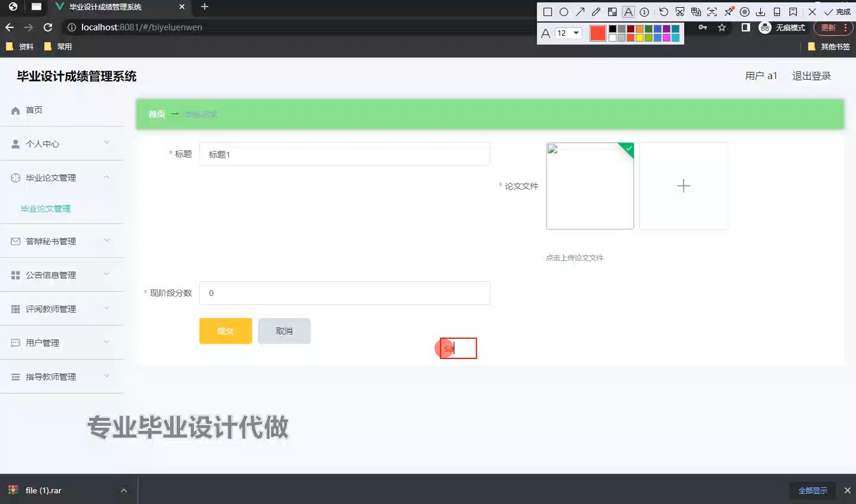Pick the black color swatch
The width and height of the screenshot is (856, 504).
click(612, 29)
